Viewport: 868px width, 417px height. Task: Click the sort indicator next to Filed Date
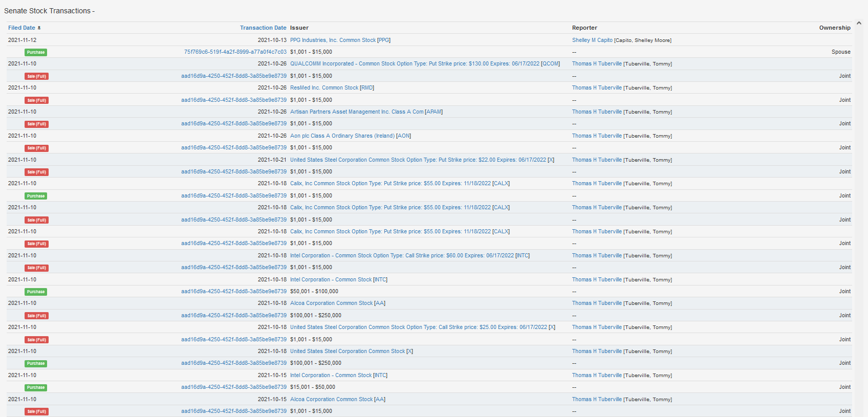(39, 28)
